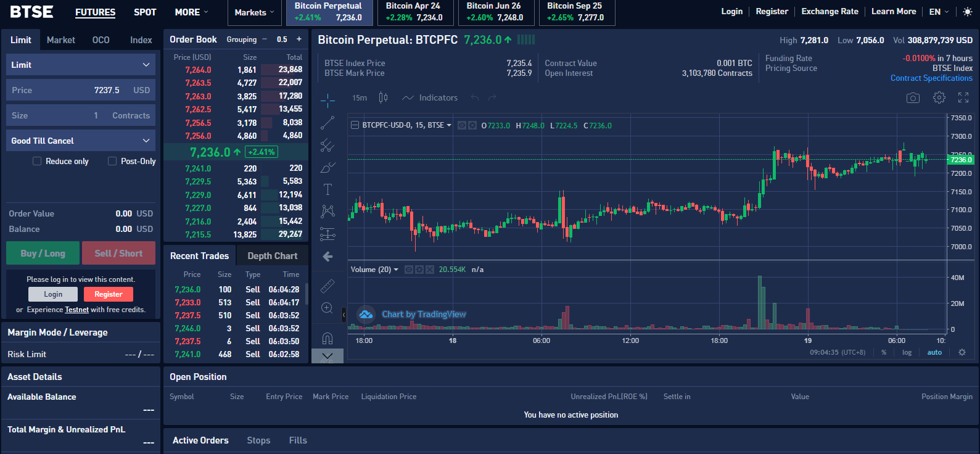Click the redo arrow in chart toolbar
Viewport: 980px width, 454px height.
[492, 97]
